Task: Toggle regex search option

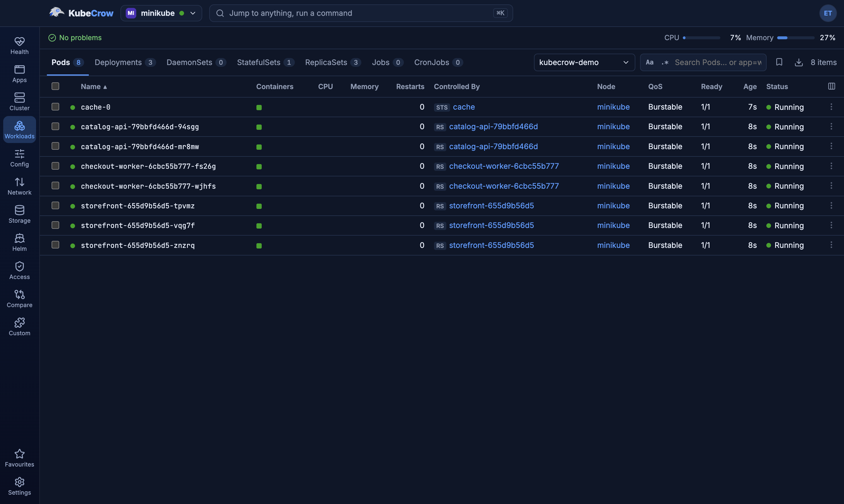Action: pos(665,62)
